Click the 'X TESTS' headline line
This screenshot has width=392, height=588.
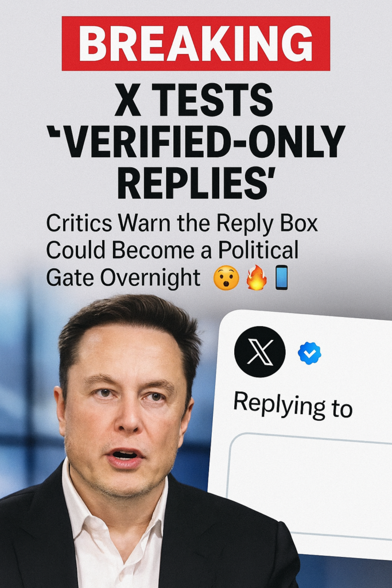(x=194, y=100)
